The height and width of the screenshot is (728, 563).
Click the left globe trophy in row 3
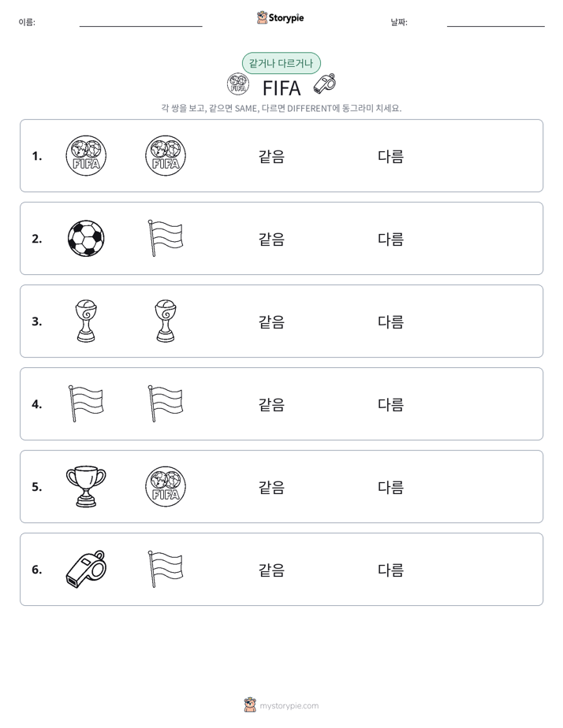pos(86,321)
